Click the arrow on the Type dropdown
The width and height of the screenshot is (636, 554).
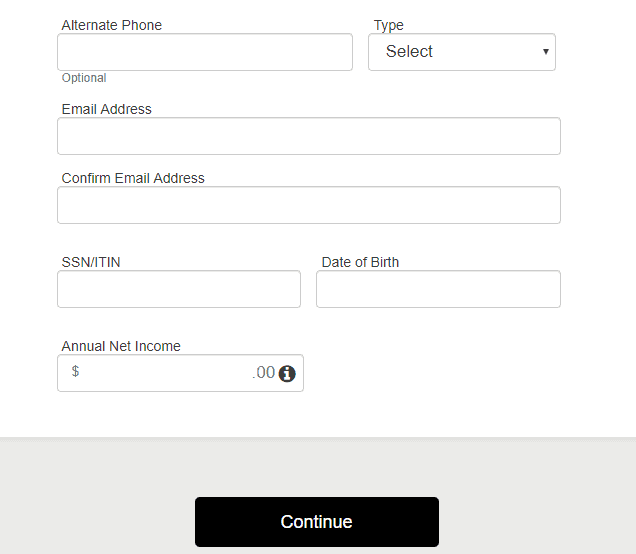(x=546, y=52)
